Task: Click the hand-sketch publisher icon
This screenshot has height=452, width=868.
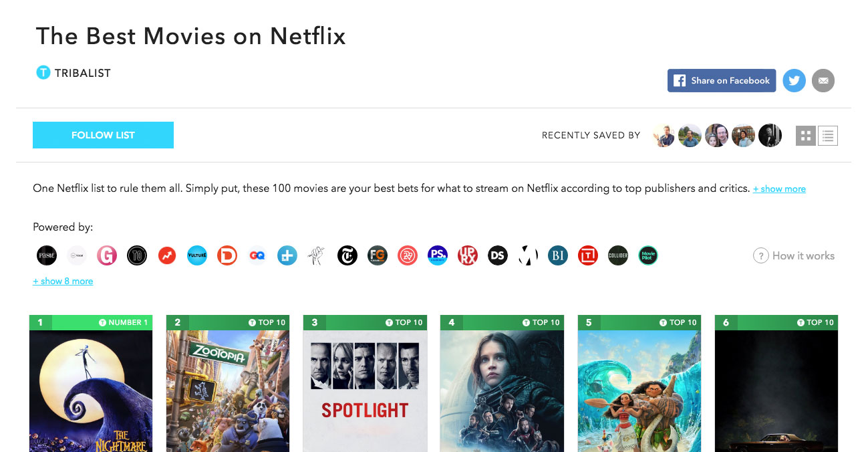Action: point(317,255)
